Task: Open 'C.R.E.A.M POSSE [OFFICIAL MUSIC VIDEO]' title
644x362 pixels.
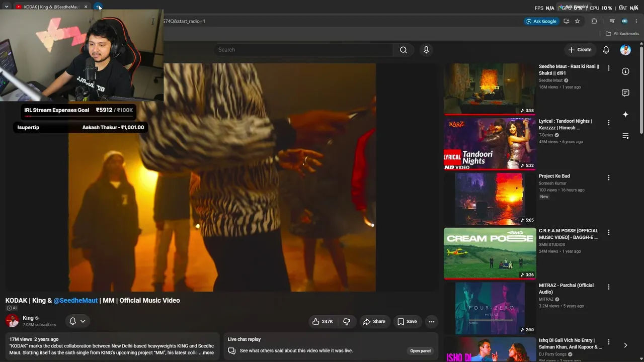Action: pos(569,234)
